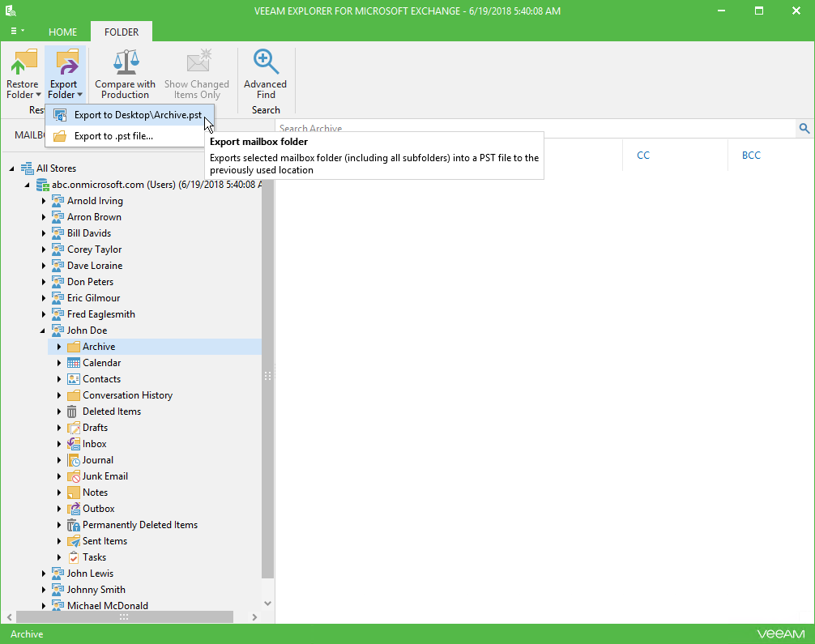Image resolution: width=815 pixels, height=644 pixels.
Task: Collapse the All Stores tree node
Action: point(11,168)
